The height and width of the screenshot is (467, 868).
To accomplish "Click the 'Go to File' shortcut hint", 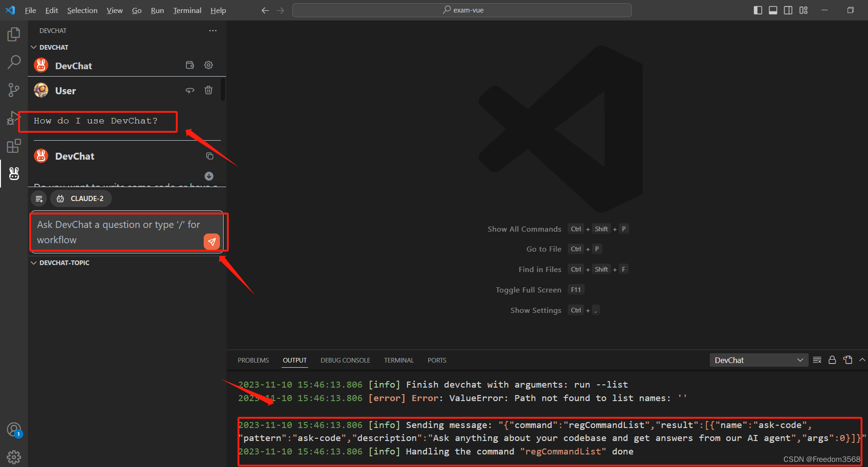I will (564, 249).
